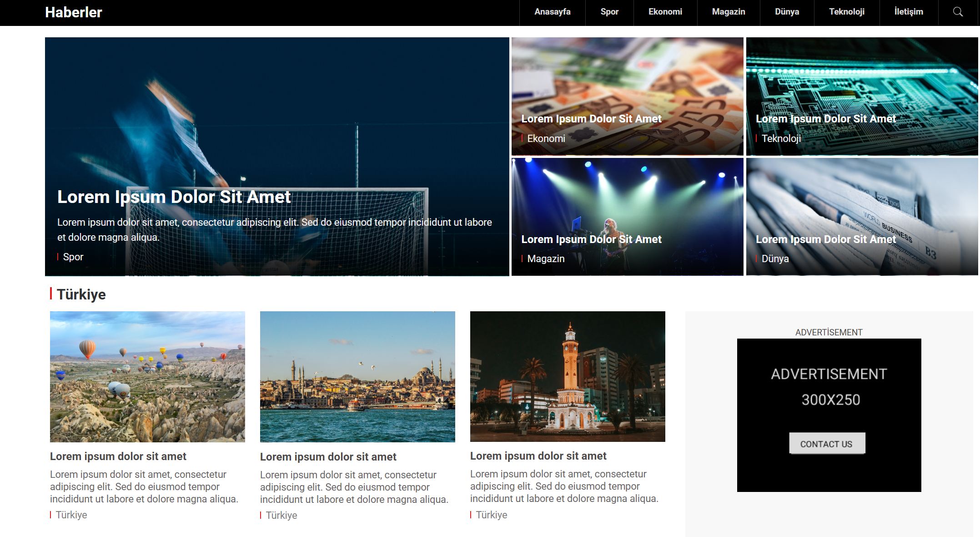
Task: Open the Dünya newspapers news card
Action: [x=862, y=217]
